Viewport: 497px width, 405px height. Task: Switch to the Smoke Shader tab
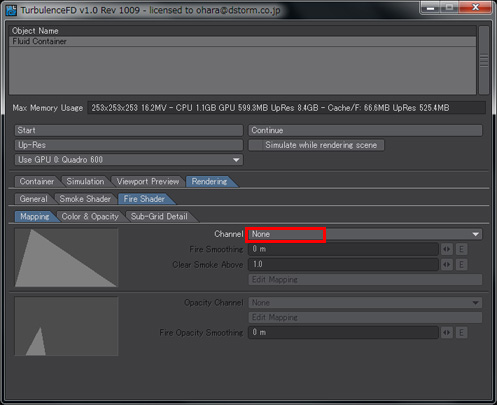click(85, 199)
